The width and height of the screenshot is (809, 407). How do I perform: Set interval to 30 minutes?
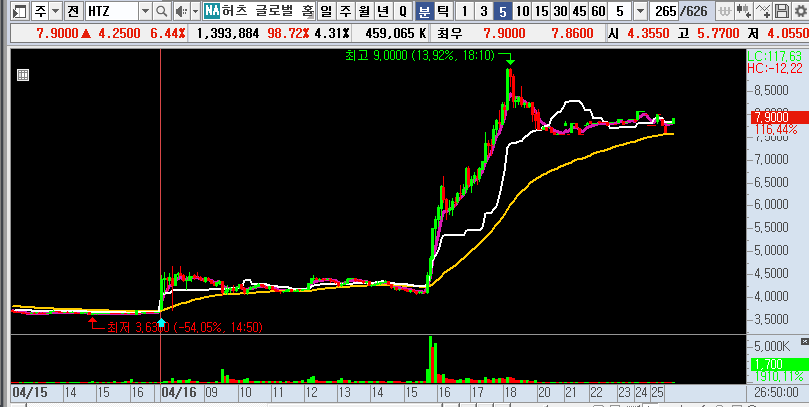coord(560,11)
